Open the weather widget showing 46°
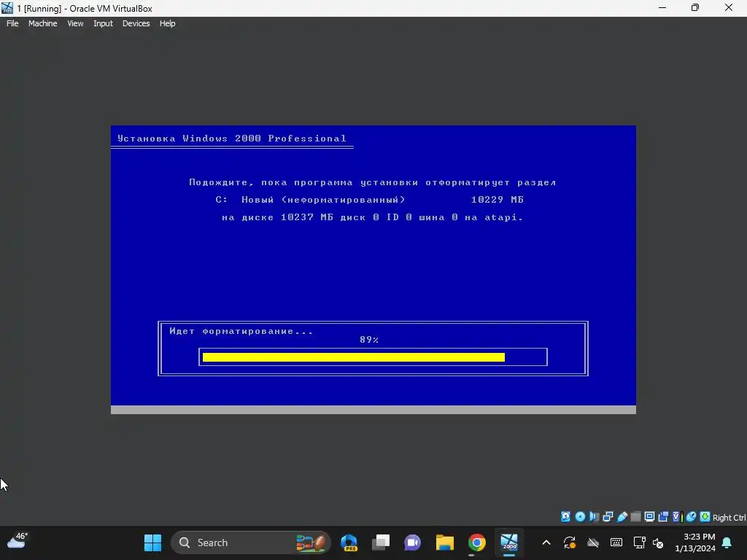Viewport: 747px width, 560px height. pos(18,541)
